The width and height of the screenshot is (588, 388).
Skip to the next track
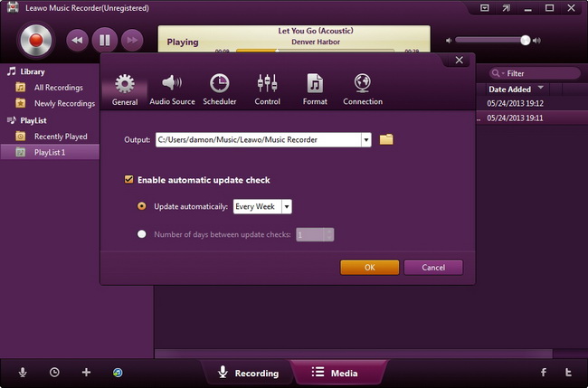(x=132, y=40)
